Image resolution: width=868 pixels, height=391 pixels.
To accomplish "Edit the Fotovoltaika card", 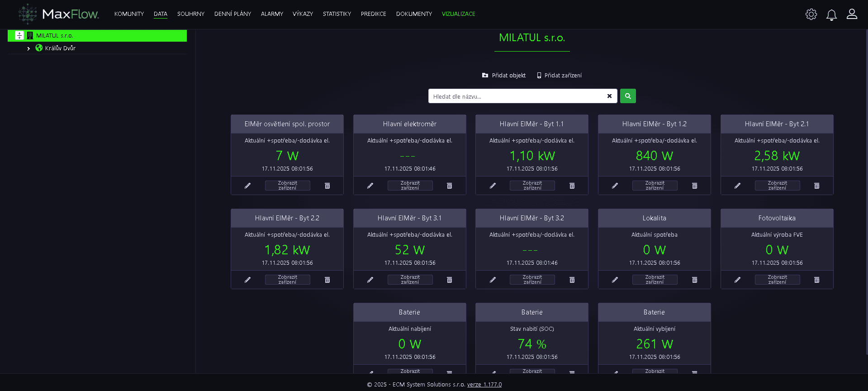I will point(737,280).
